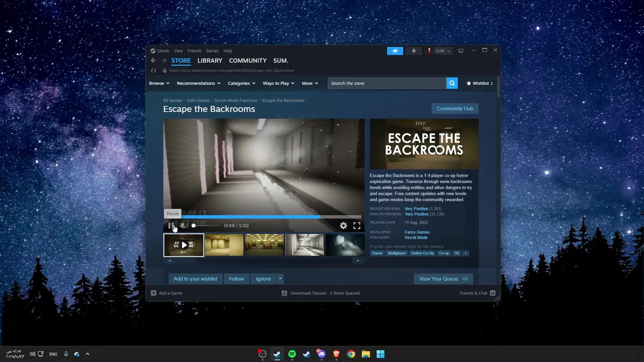
Task: Open Discord from the taskbar
Action: coord(321,354)
